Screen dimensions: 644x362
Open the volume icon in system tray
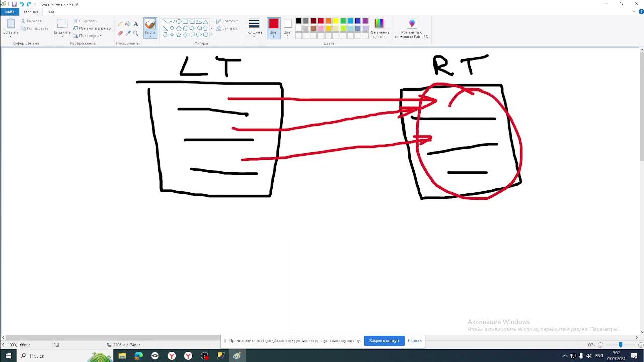coord(589,356)
